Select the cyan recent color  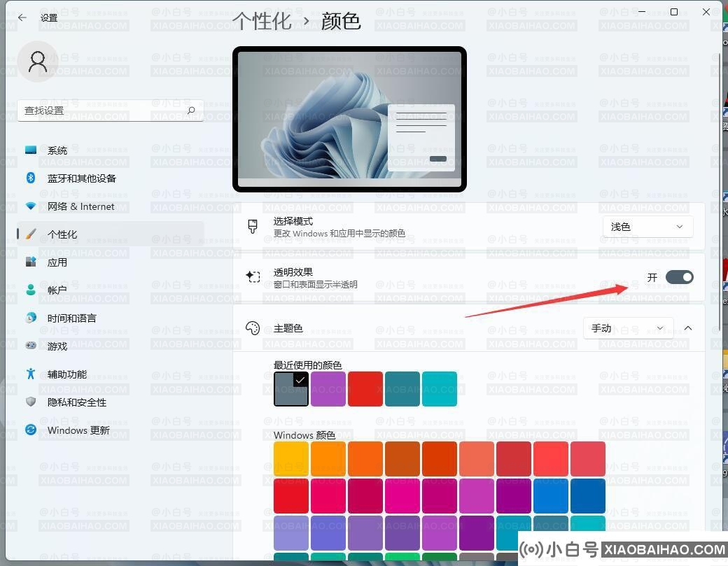point(440,389)
